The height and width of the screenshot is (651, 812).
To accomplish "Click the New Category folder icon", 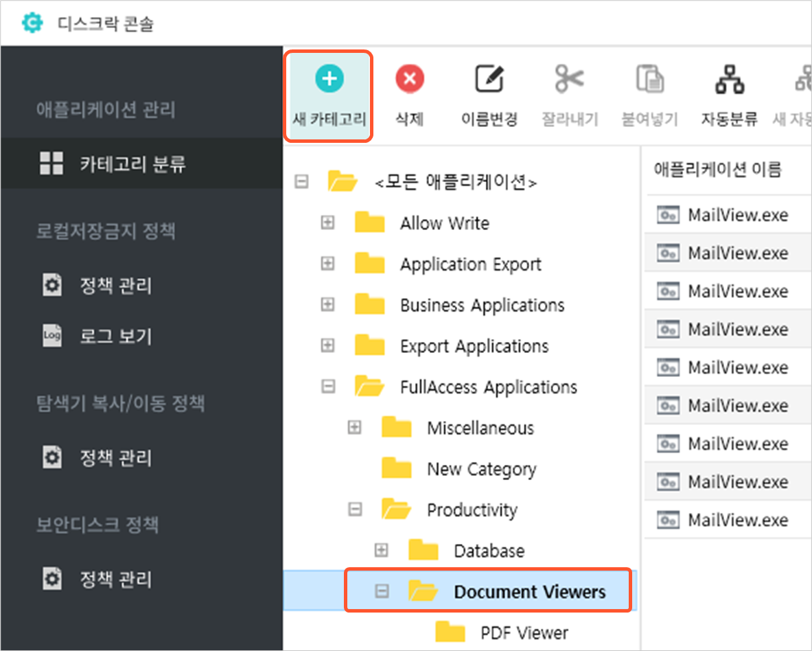I will 396,468.
